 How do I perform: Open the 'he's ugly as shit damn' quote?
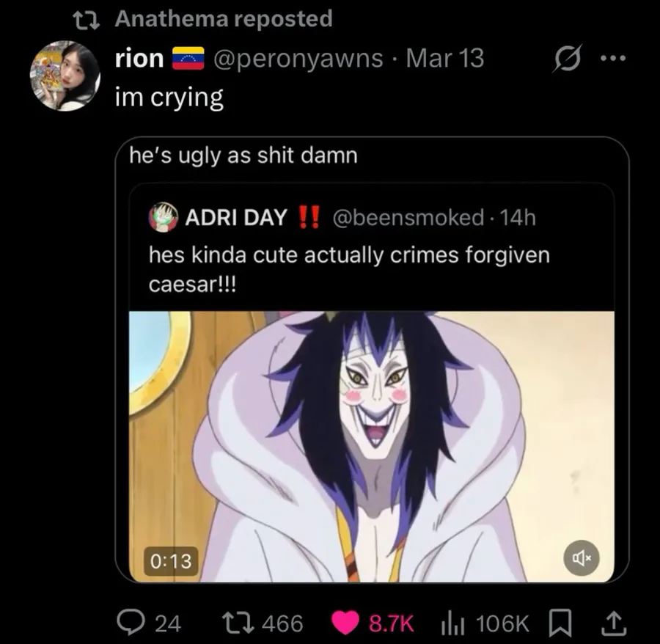tap(243, 155)
